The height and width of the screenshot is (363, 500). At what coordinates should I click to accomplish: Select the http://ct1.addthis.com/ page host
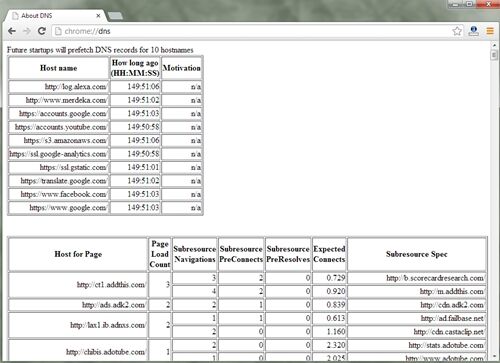(78, 285)
